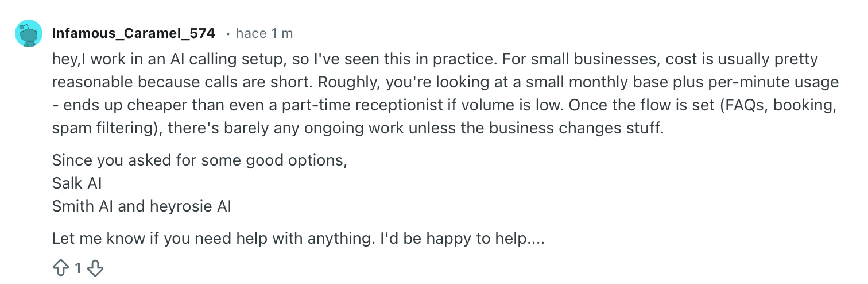
Task: Click the "Salk AI" text line
Action: coord(77,183)
